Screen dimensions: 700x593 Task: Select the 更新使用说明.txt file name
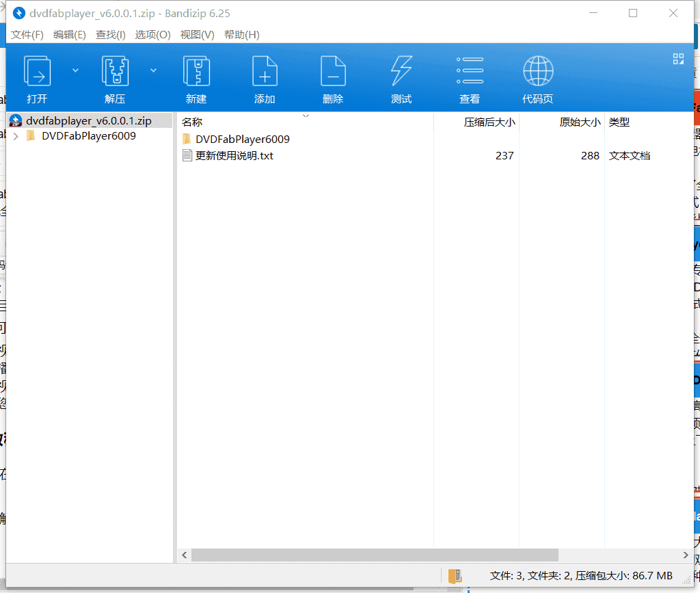(x=234, y=155)
